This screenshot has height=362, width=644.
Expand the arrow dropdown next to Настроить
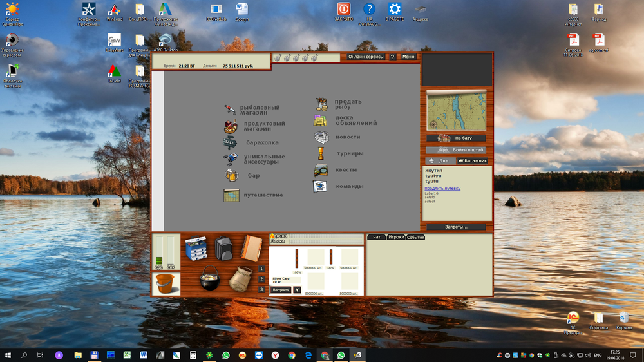point(297,290)
